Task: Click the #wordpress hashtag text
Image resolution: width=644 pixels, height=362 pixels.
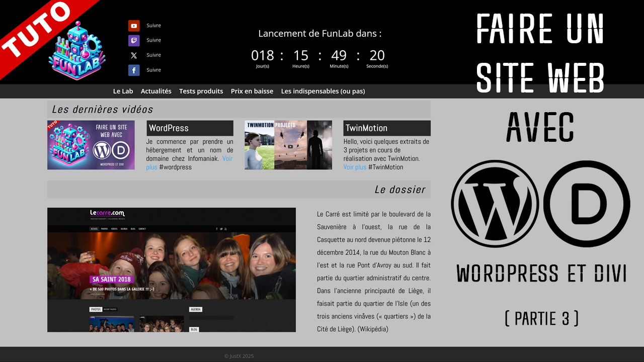Action: [x=176, y=167]
